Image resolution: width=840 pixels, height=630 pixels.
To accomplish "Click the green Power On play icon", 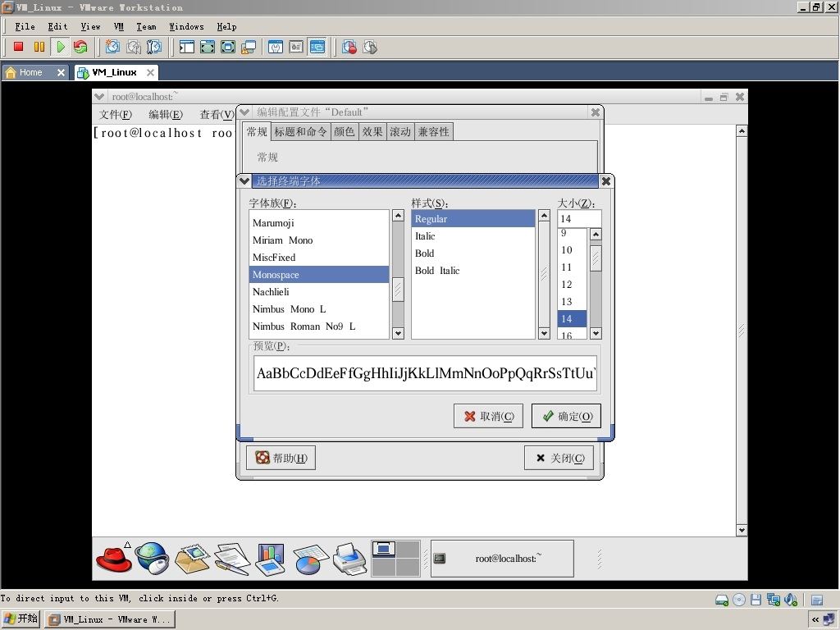I will 60,47.
